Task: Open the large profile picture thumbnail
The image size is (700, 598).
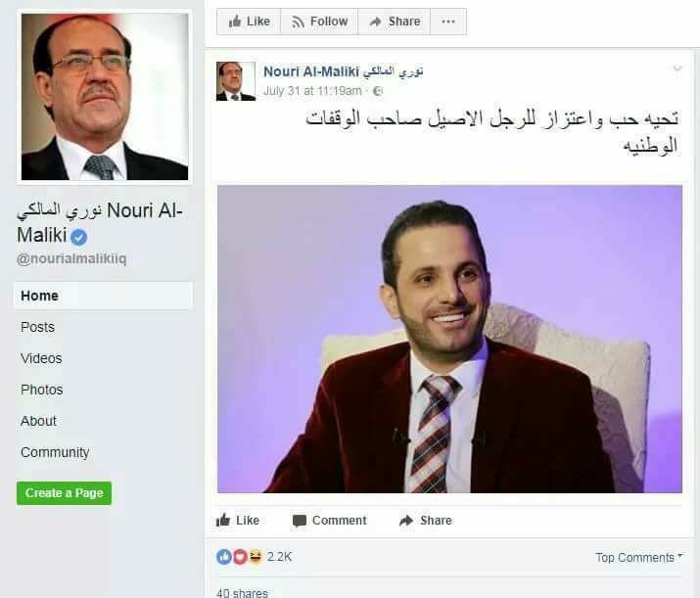Action: click(105, 96)
